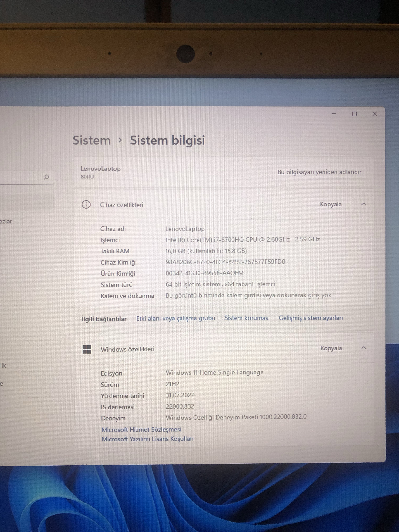
Task: Click the info icon beside Cihaz özellikleri
Action: point(86,205)
